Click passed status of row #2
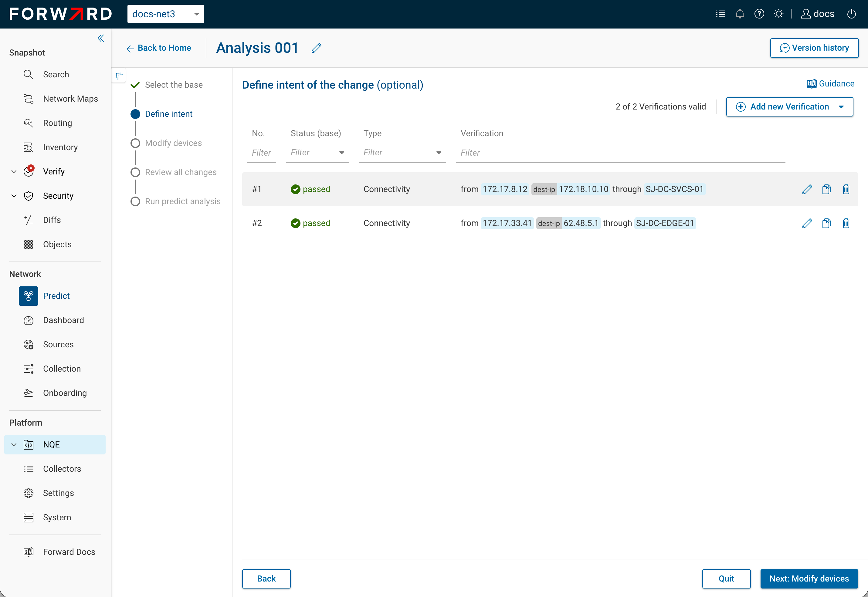Screen dimensions: 868x597 (x=310, y=223)
